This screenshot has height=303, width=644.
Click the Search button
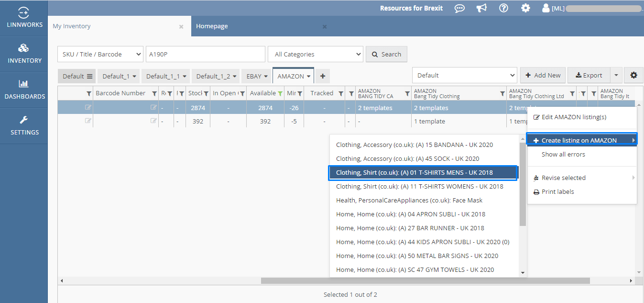coord(386,54)
